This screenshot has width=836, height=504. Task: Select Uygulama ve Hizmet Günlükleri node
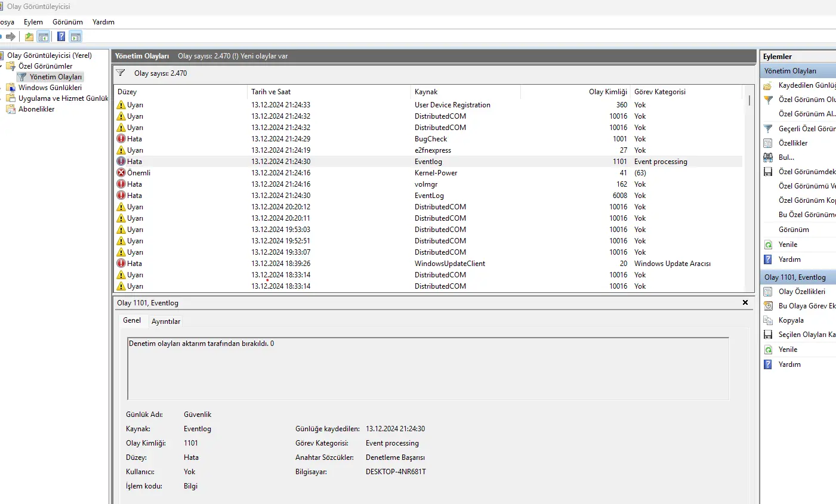[63, 98]
